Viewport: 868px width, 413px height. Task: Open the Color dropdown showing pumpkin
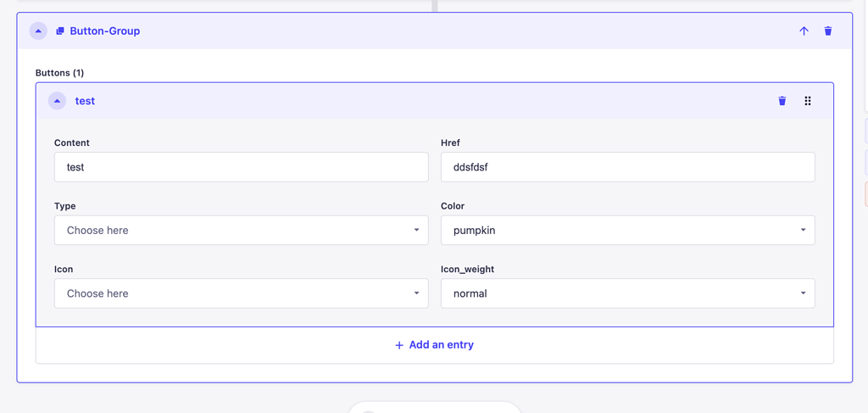[x=628, y=230]
